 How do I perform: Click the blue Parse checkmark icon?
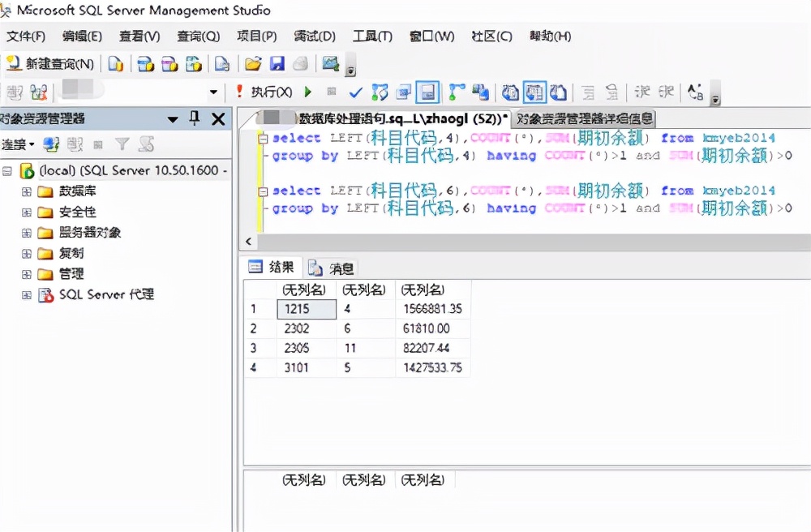[354, 92]
